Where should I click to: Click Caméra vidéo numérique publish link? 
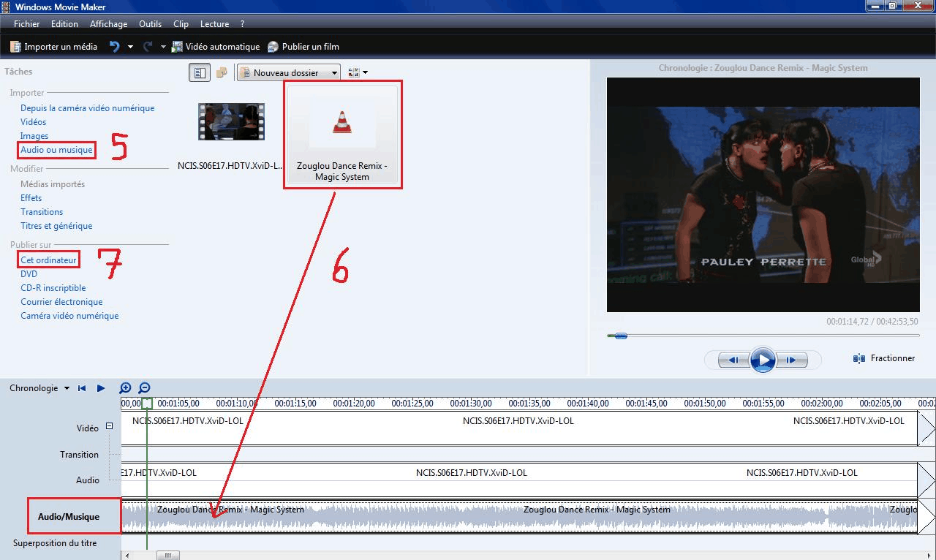click(69, 316)
